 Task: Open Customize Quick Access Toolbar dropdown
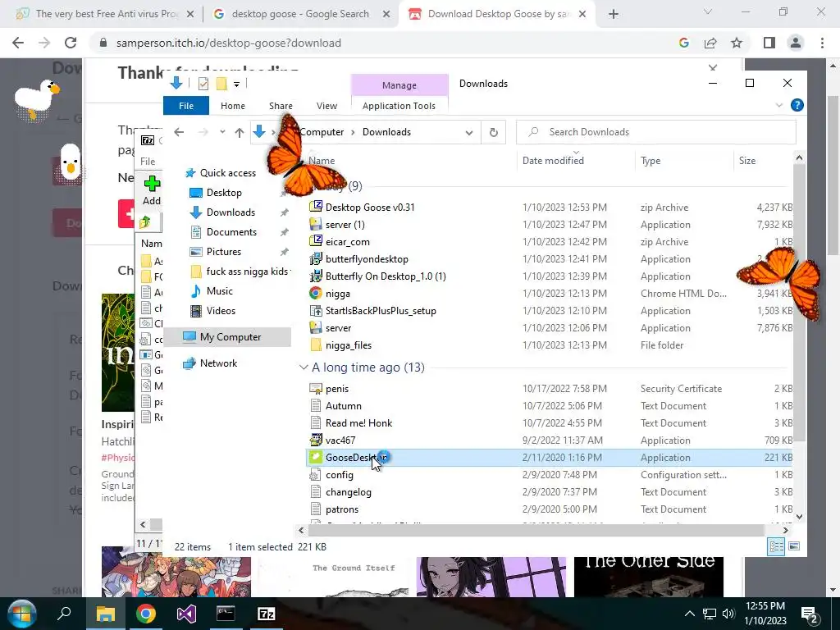coord(236,84)
